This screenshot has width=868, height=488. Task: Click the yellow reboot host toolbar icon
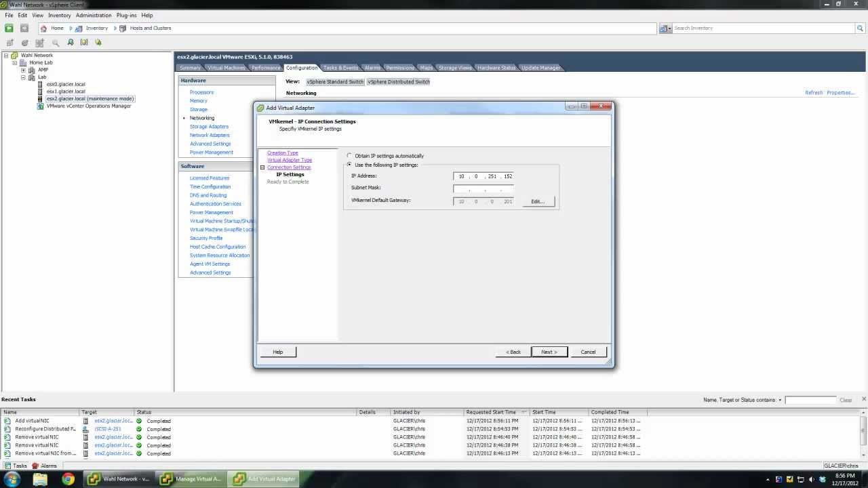coord(84,43)
